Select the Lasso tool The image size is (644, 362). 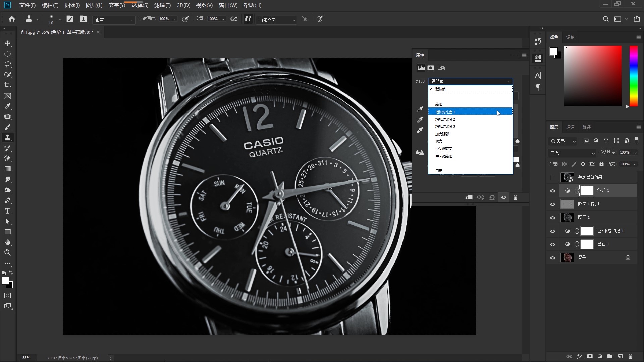(8, 64)
